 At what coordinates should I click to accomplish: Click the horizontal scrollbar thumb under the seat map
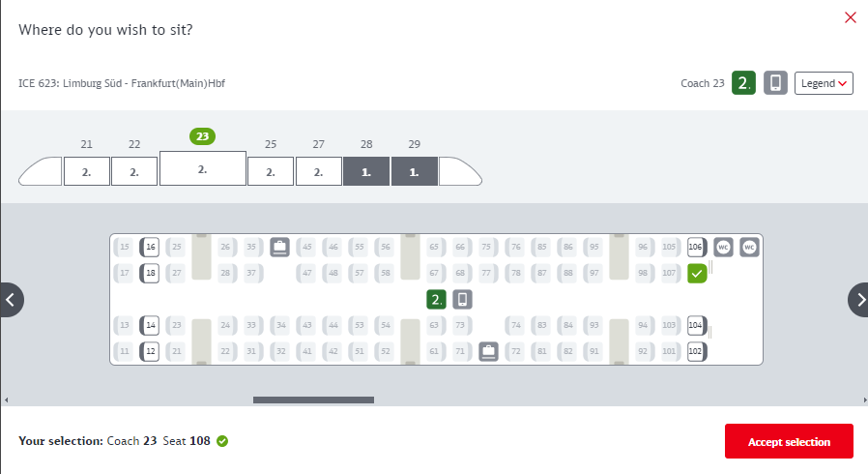pyautogui.click(x=313, y=400)
